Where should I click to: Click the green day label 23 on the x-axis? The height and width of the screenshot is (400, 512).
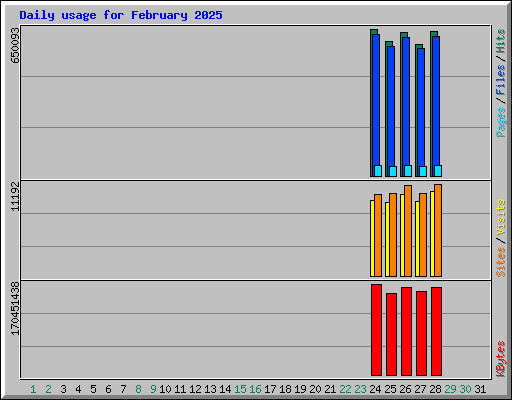360,389
